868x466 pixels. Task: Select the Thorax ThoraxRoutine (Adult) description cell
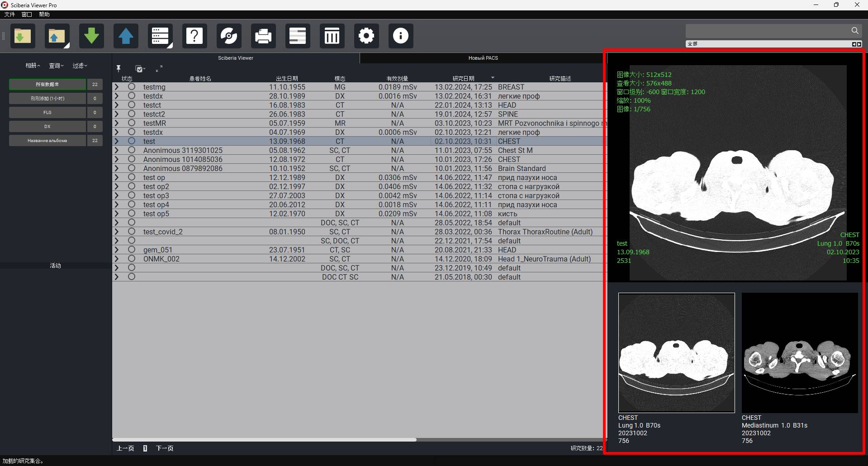pyautogui.click(x=545, y=232)
